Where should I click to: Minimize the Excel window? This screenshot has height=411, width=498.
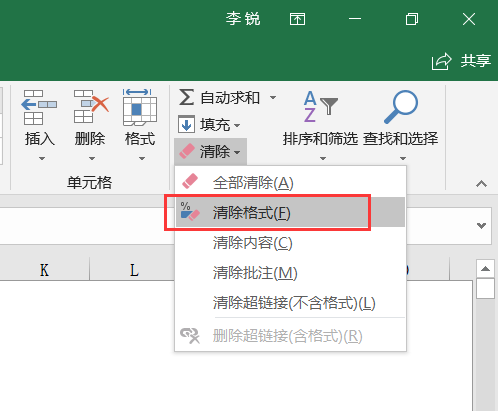pos(355,19)
